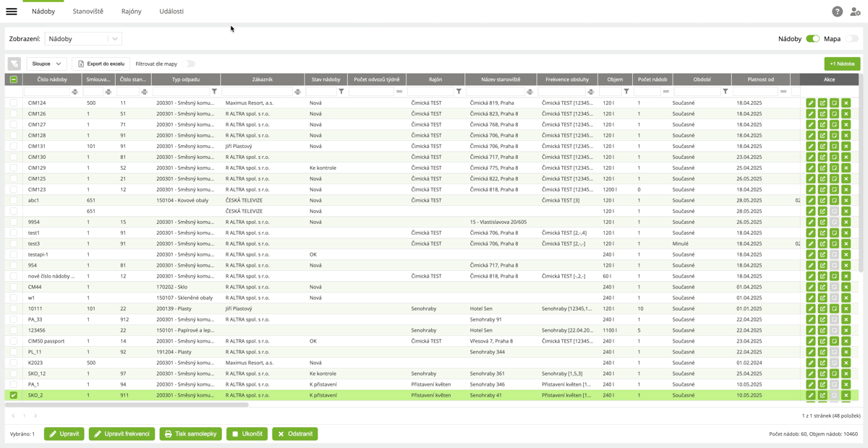Click the pencil edit icon for CIM124

[811, 103]
